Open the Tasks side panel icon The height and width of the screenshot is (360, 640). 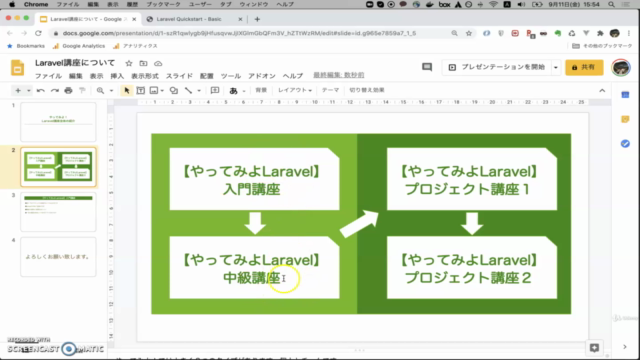[x=625, y=144]
